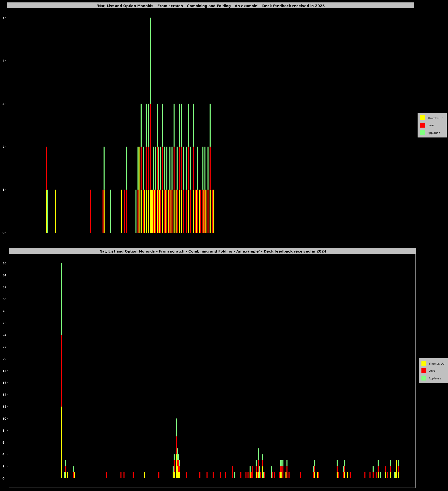Click the y-axis label '5' in 2025 chart

point(3,18)
